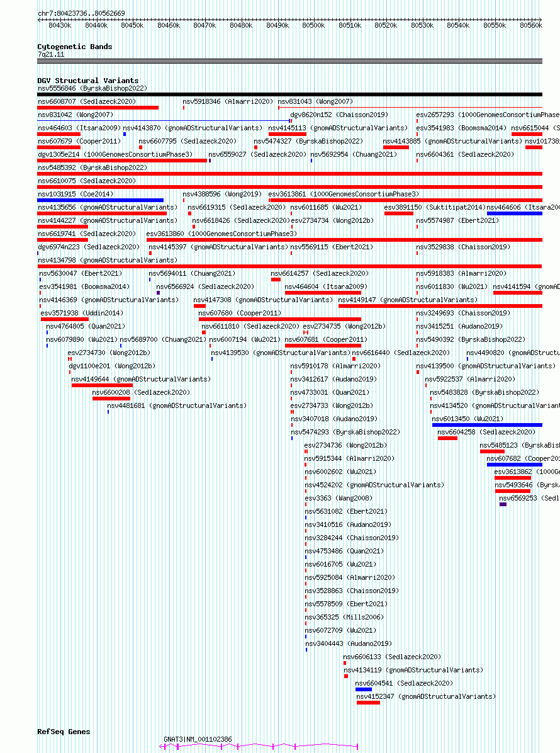560x753 pixels.
Task: Open variant nsv6608707 (Sedlazeck2020)
Action: click(87, 102)
